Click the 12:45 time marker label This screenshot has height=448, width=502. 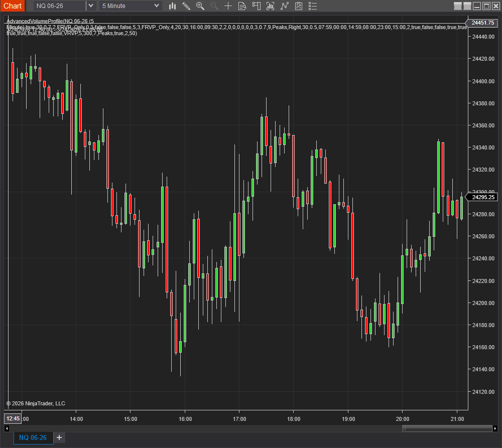pos(13,418)
